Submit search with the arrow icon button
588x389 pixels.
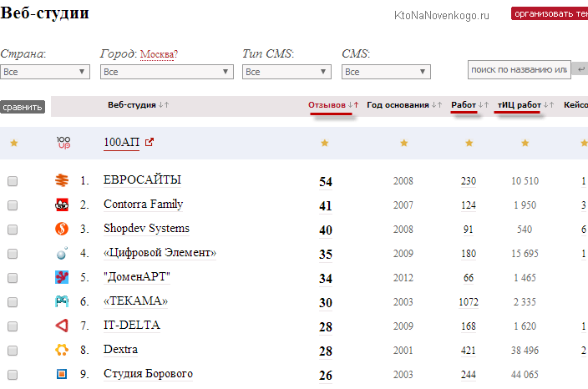tap(580, 69)
